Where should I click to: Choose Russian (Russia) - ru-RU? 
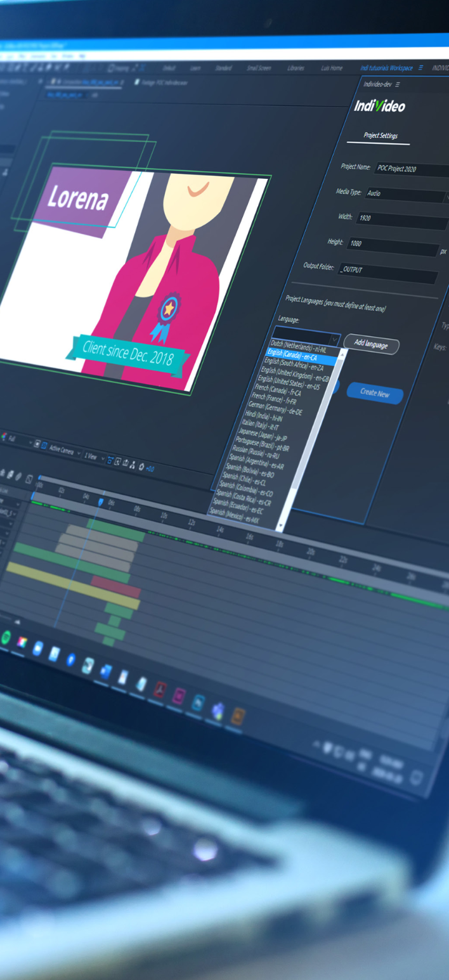tap(257, 452)
